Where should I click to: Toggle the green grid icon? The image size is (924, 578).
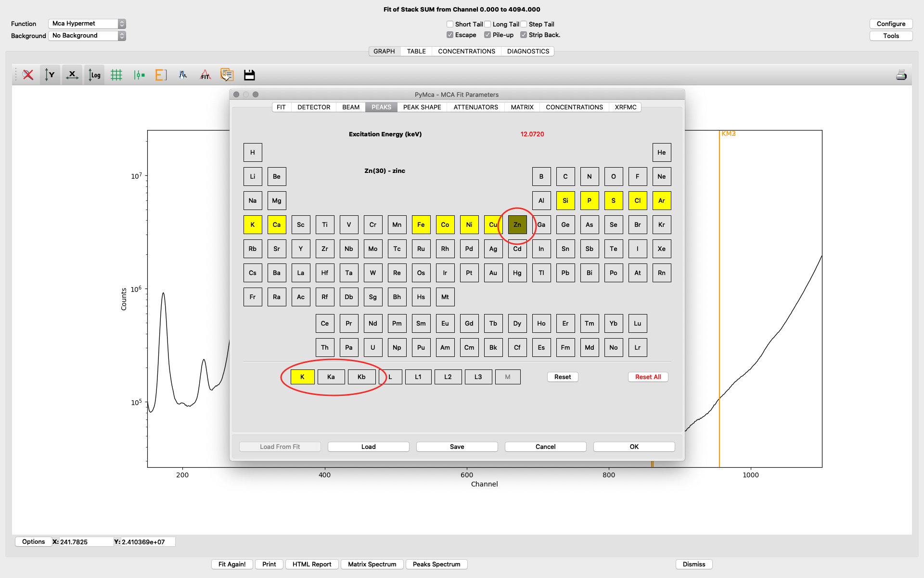click(116, 75)
